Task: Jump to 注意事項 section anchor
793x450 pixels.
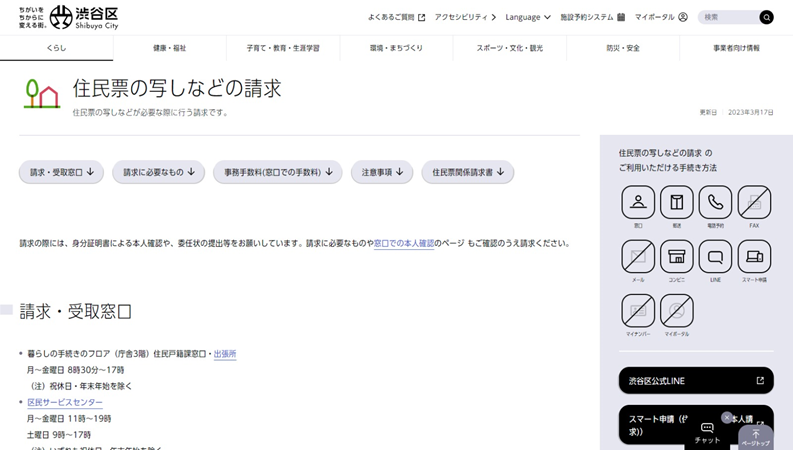Action: tap(381, 172)
